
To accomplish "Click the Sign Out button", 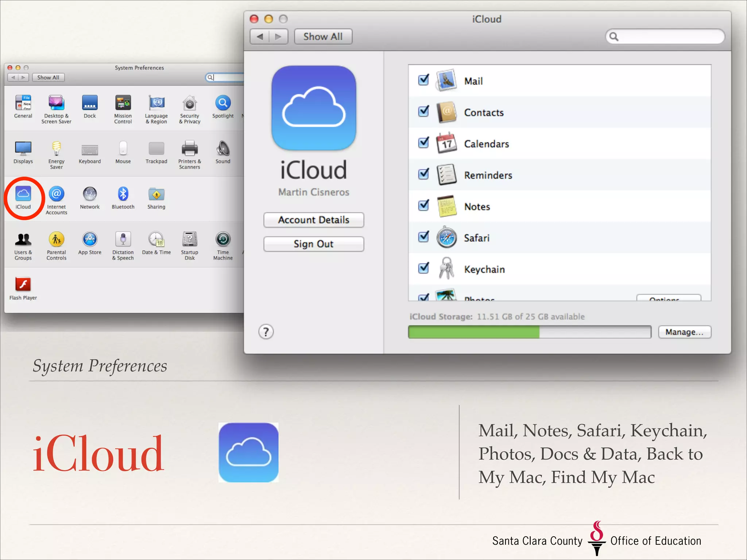I will click(x=314, y=244).
